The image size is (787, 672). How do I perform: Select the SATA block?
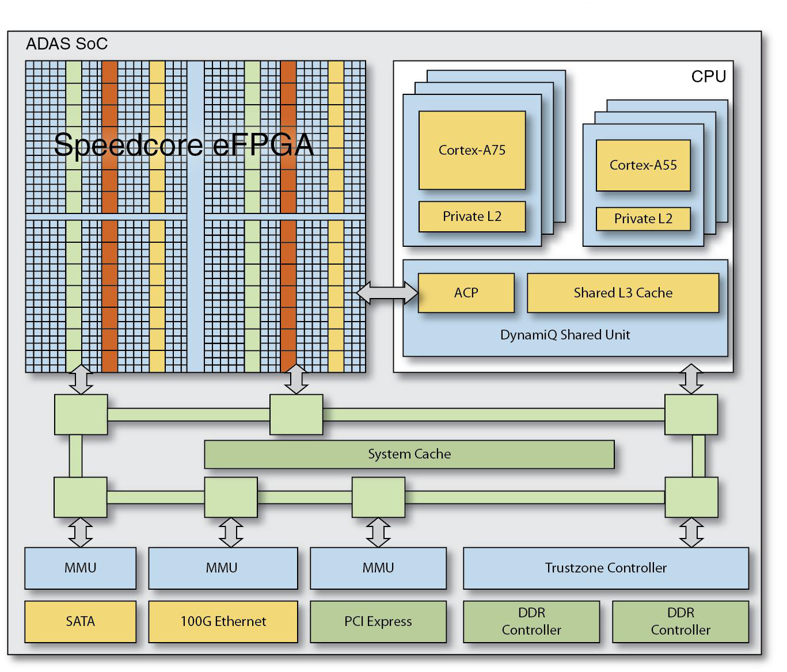tap(81, 622)
